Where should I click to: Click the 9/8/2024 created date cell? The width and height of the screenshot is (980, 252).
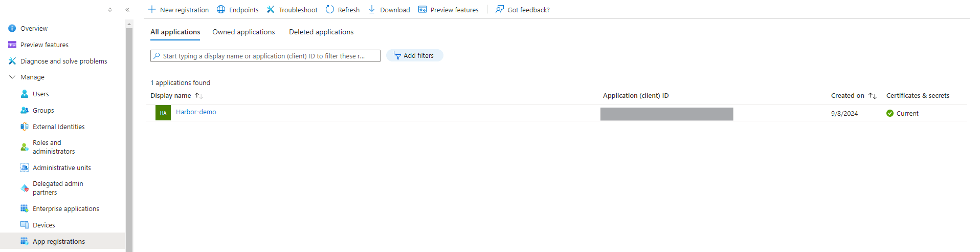tap(844, 113)
